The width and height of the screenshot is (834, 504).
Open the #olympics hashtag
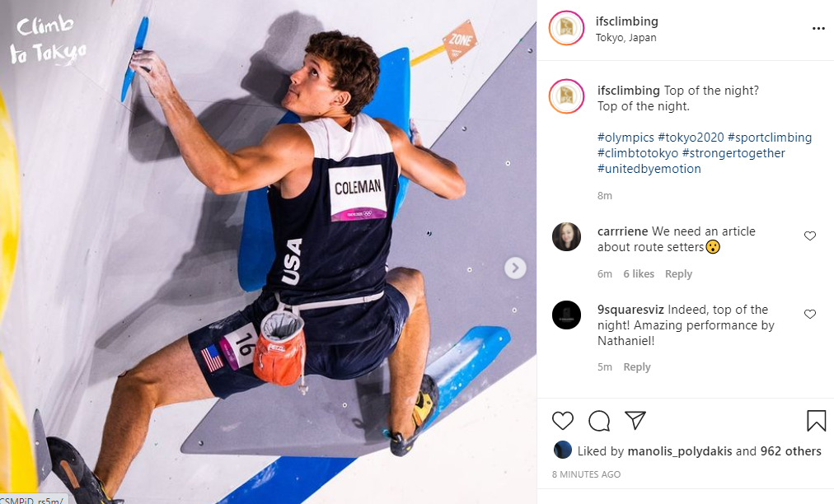[x=625, y=138]
